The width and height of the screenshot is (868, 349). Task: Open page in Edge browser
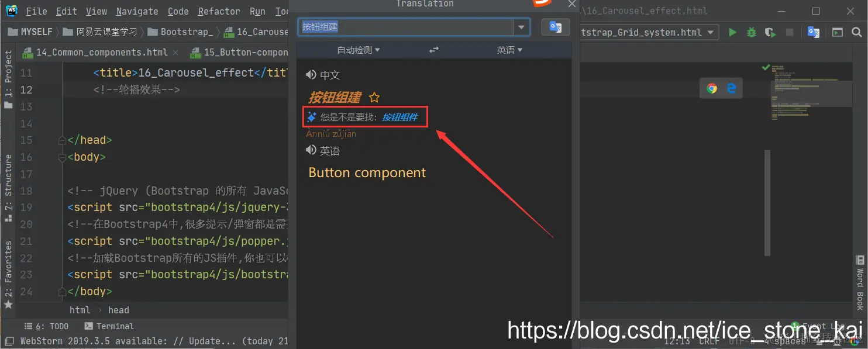coord(731,89)
